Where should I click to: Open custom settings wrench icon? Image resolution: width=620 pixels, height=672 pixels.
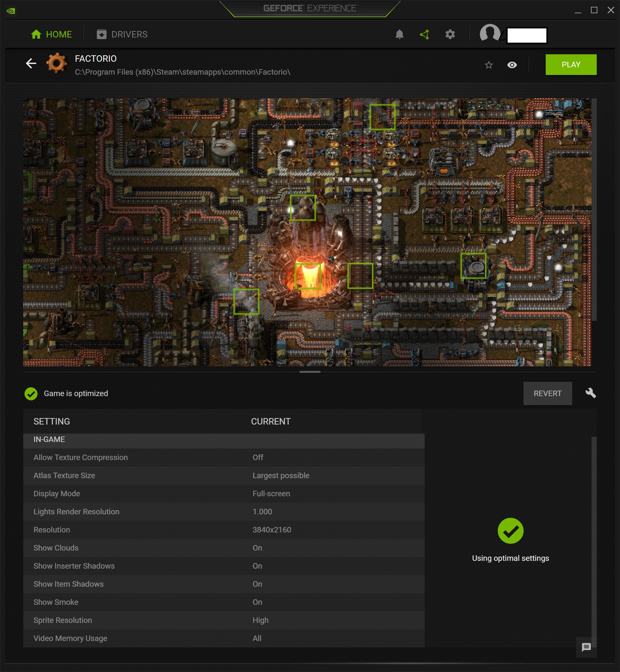point(591,393)
